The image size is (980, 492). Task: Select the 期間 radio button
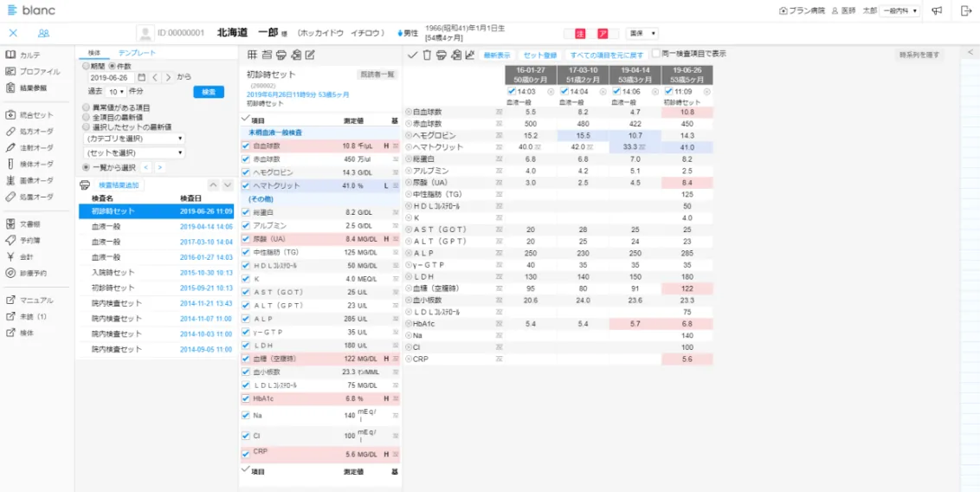(x=86, y=66)
